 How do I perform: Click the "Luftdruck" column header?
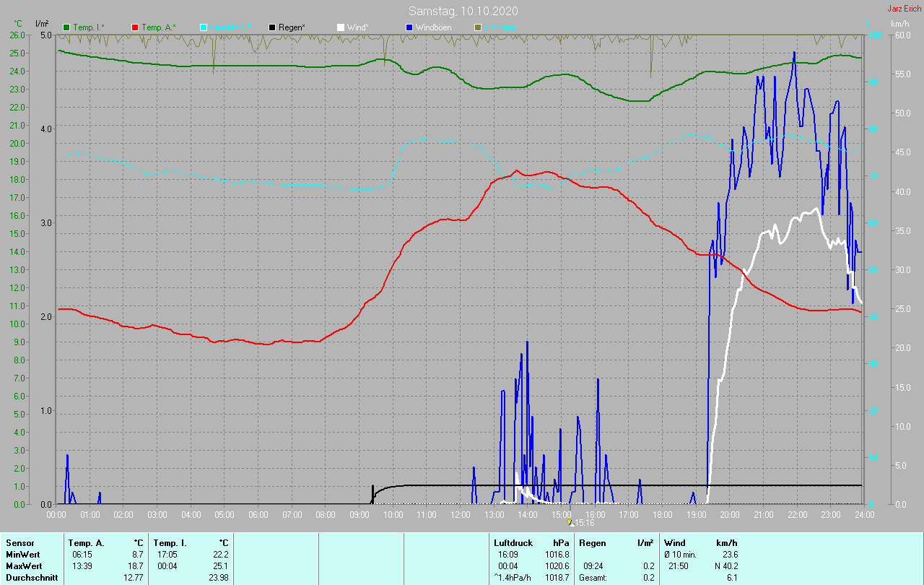click(513, 543)
